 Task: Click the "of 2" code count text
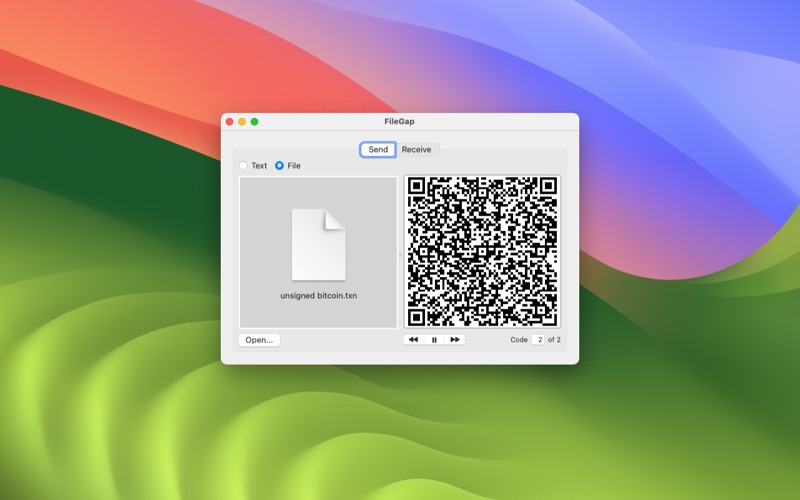click(554, 340)
